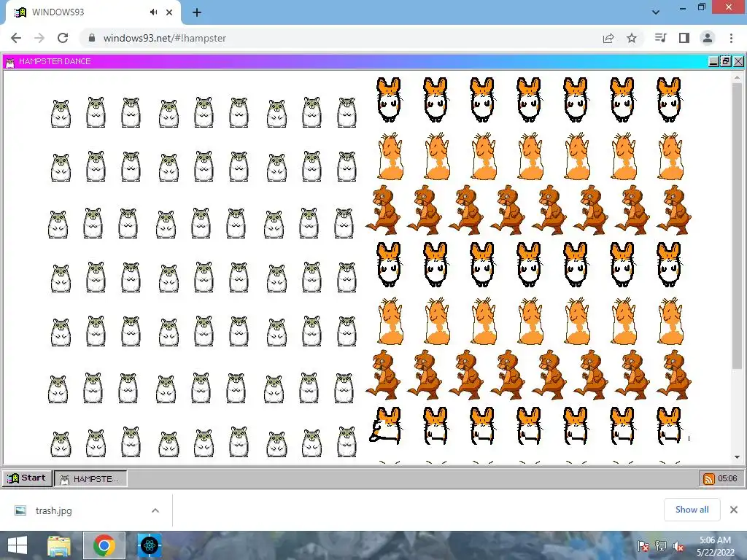Close the downloads bar
Image resolution: width=747 pixels, height=560 pixels.
[734, 510]
